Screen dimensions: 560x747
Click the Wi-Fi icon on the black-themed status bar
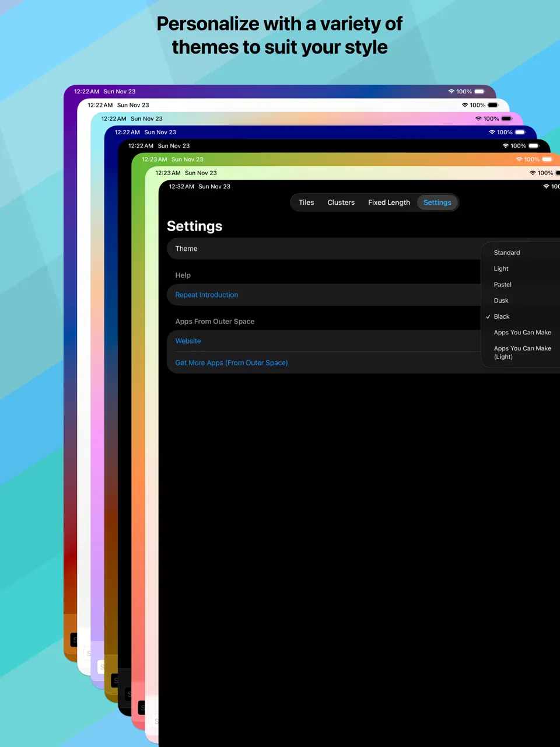coord(505,145)
